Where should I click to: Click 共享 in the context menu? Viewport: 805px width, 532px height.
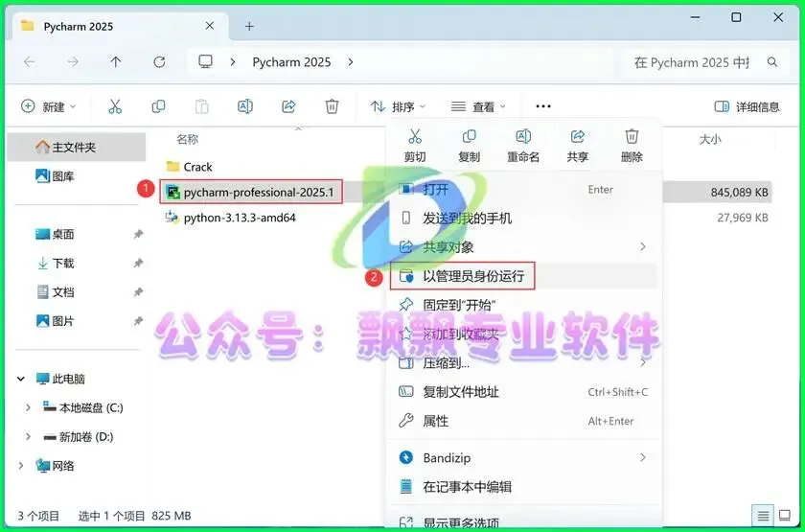click(578, 146)
